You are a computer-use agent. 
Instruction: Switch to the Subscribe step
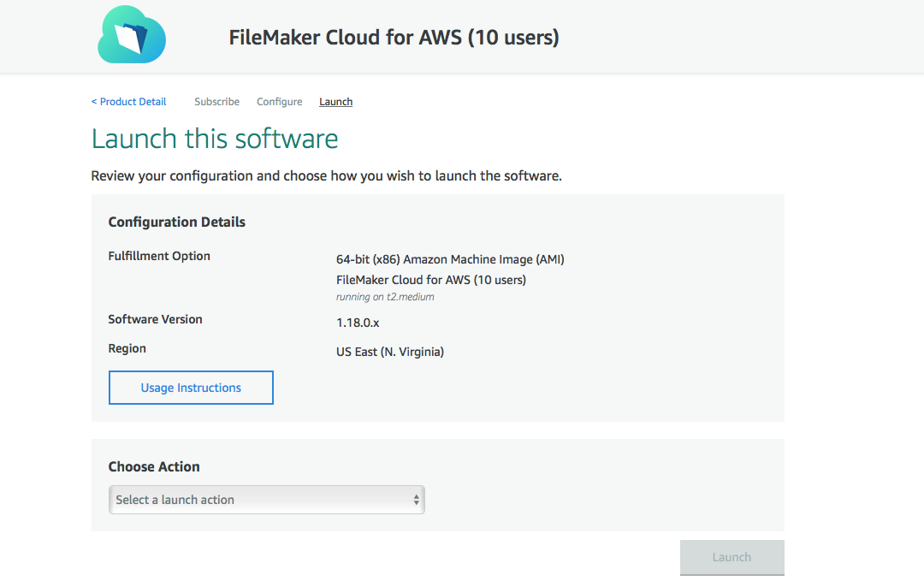pos(216,101)
